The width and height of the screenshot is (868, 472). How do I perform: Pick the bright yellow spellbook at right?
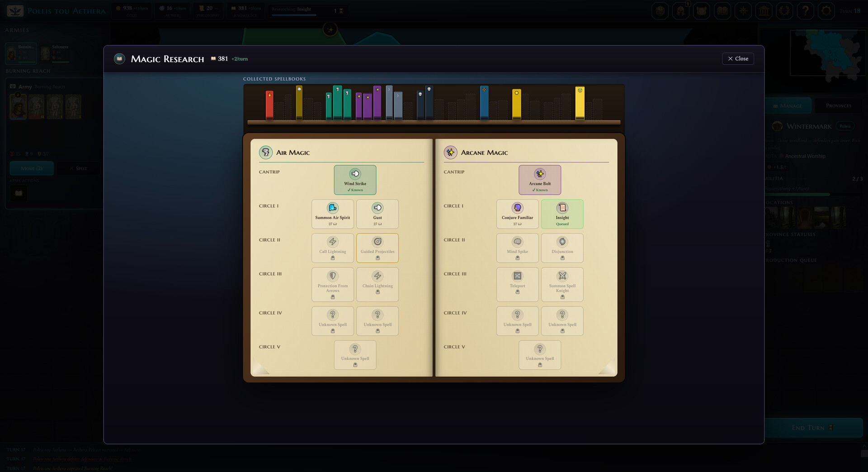click(x=580, y=103)
